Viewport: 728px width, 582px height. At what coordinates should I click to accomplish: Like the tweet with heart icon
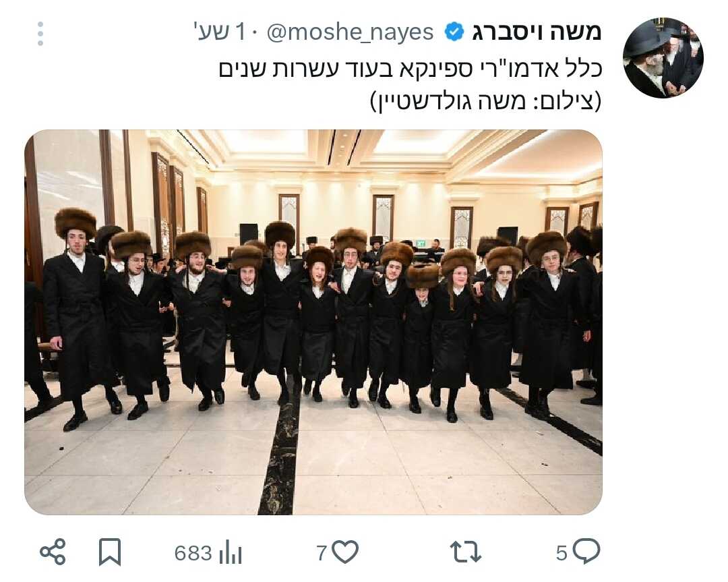pyautogui.click(x=346, y=552)
